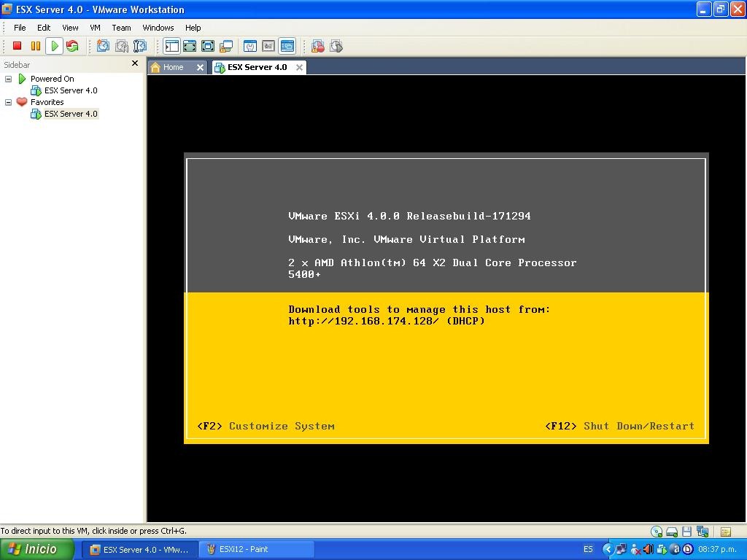
Task: Click the network computers tray icon
Action: 621,549
